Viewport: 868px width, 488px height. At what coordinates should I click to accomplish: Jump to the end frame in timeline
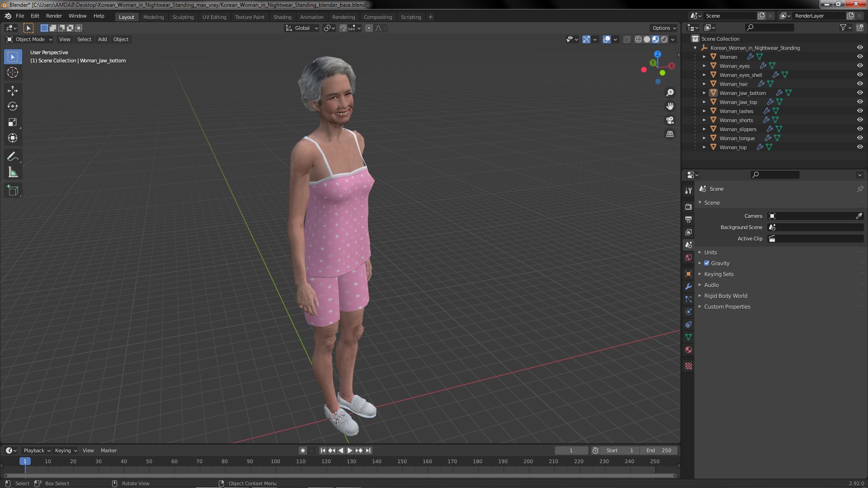point(368,450)
